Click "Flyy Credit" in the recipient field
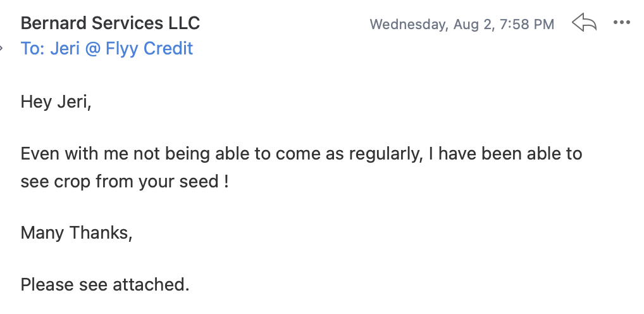Screen dimensions: 644x314 pyautogui.click(x=149, y=49)
